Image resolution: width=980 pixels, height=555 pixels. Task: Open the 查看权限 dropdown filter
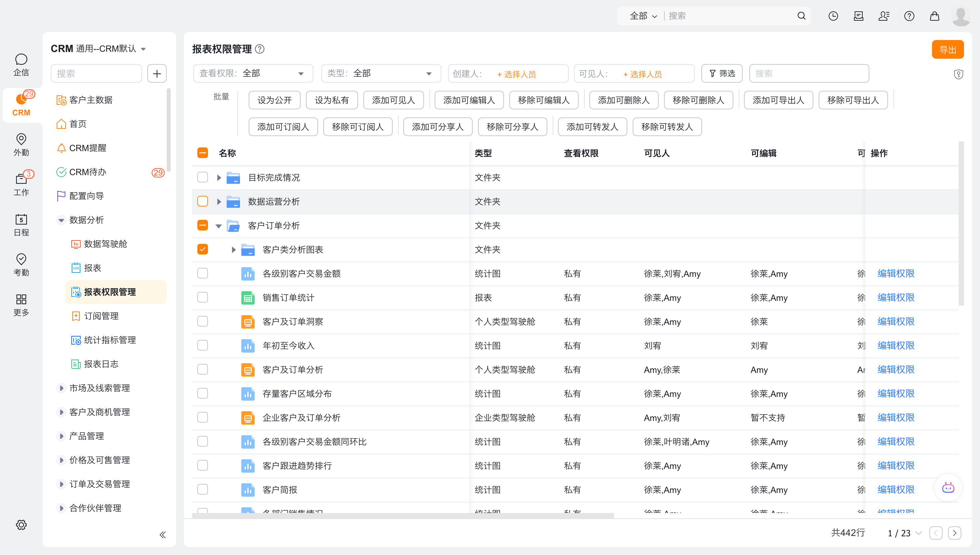click(253, 74)
